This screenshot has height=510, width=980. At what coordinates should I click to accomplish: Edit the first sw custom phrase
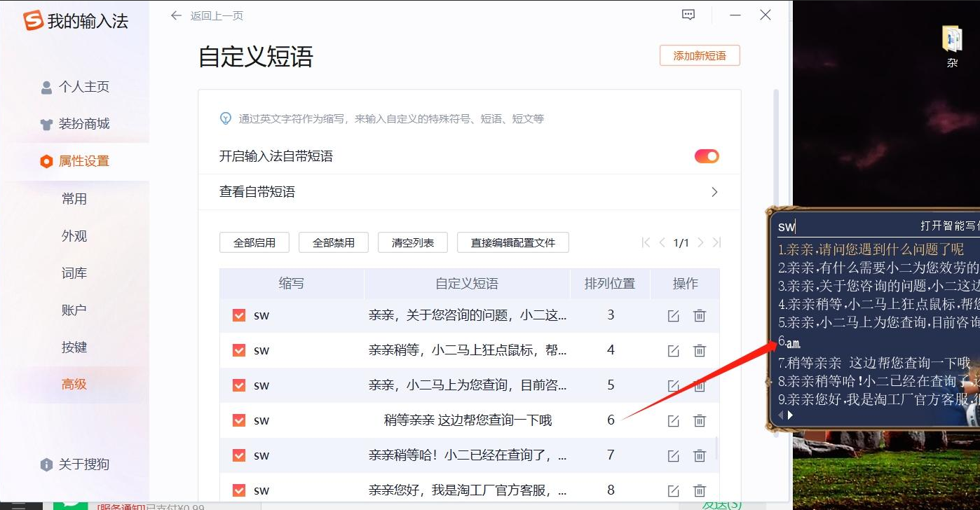pos(673,315)
